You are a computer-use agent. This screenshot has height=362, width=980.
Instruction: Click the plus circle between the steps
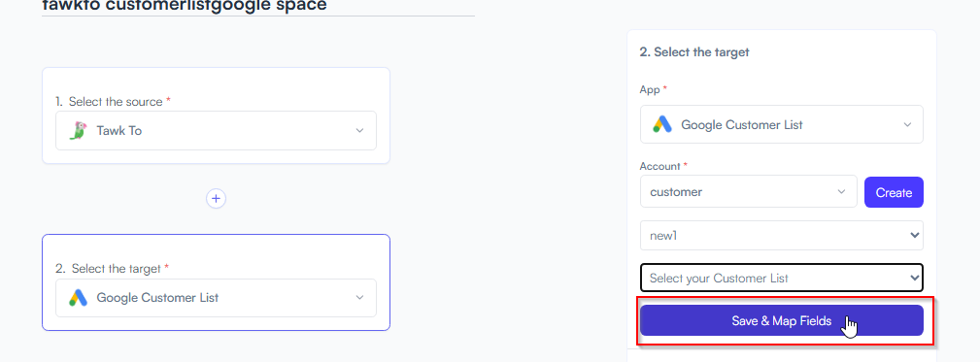pos(217,199)
